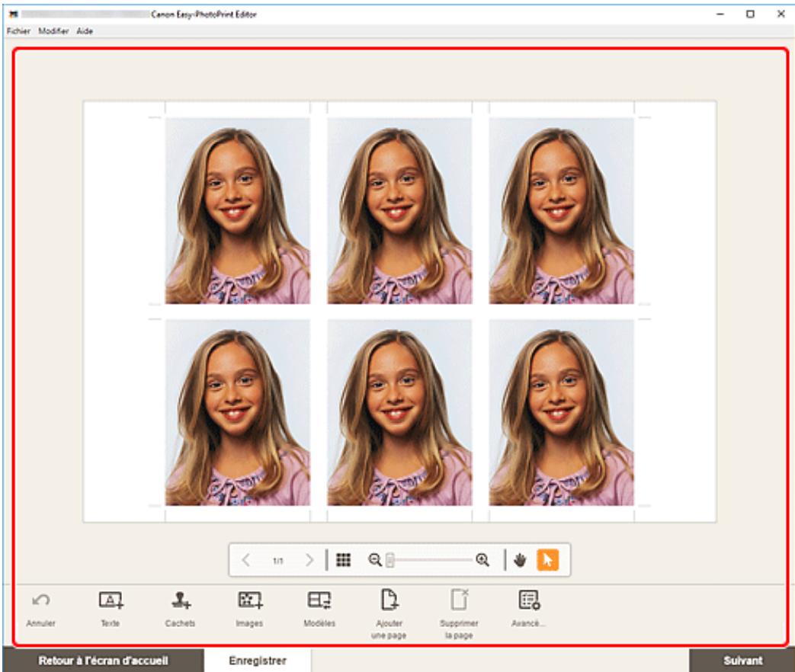This screenshot has width=795, height=672.
Task: Open the Aide menu
Action: click(x=85, y=31)
